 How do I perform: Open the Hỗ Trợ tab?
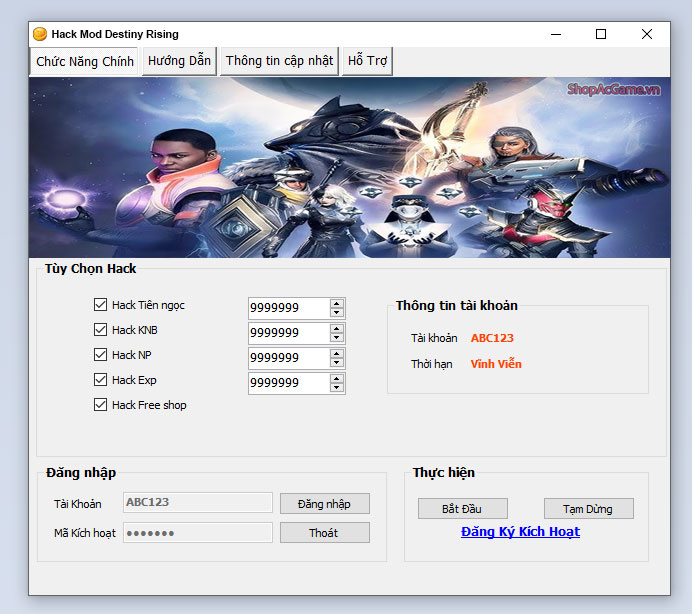coord(367,61)
